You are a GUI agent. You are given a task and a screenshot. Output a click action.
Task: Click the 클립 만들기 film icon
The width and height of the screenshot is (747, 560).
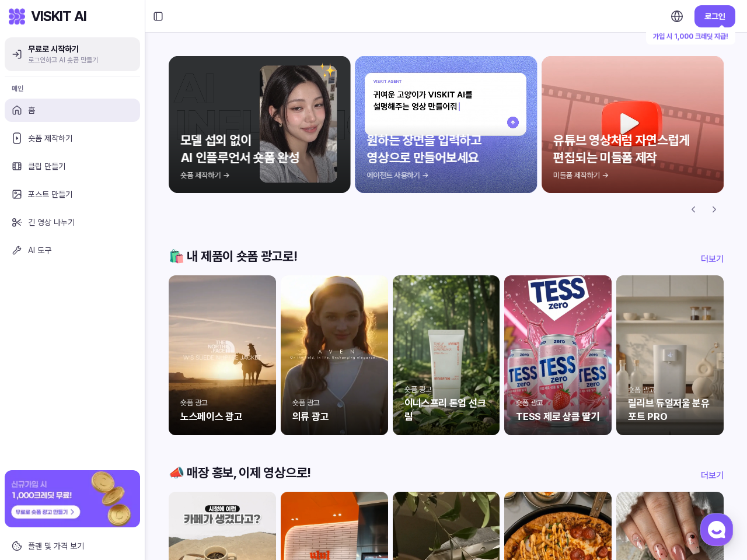pyautogui.click(x=17, y=166)
